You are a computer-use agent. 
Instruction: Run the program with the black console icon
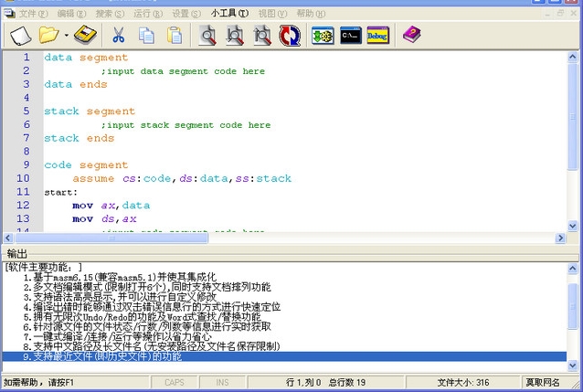click(x=350, y=36)
